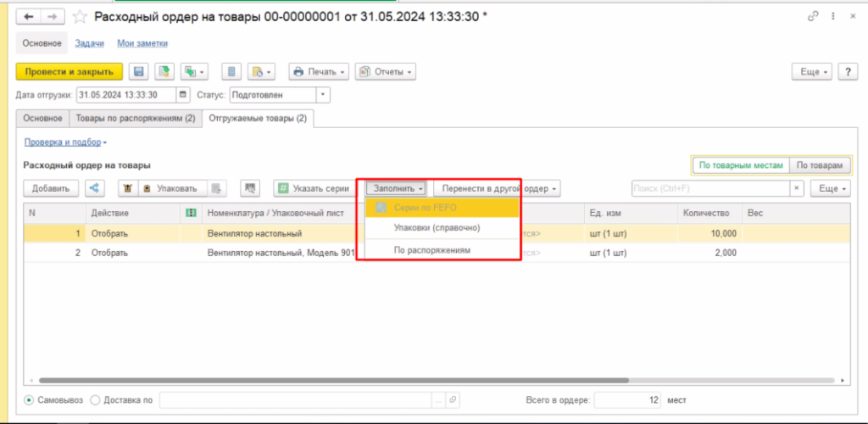Expand the Статус dropdown list

323,96
